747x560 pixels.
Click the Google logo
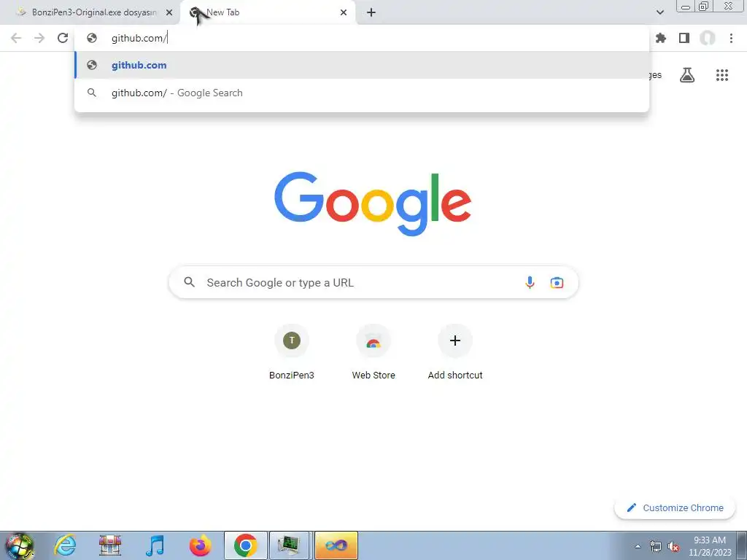coord(373,204)
